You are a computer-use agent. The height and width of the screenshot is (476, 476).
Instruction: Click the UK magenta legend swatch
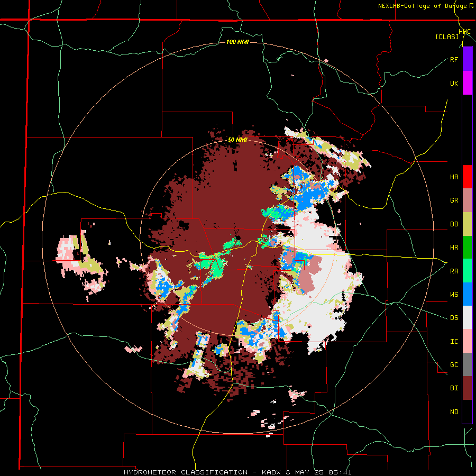click(x=467, y=83)
